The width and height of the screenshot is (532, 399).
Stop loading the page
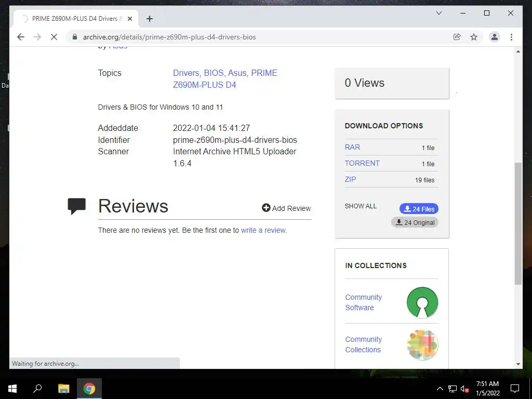[54, 37]
